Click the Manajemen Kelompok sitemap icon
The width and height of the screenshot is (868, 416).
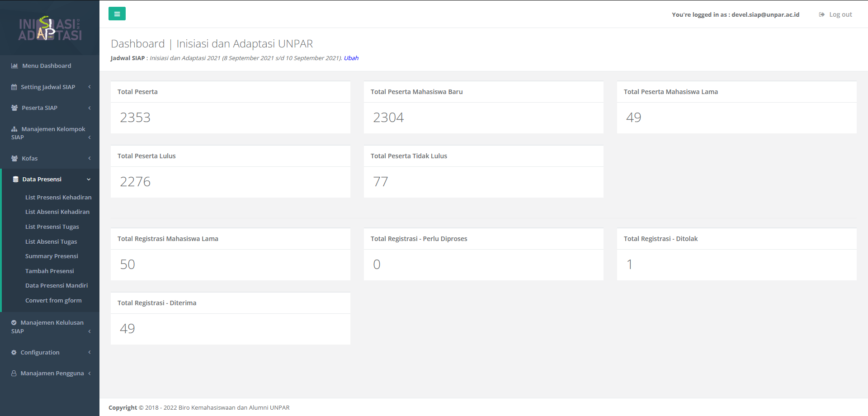click(14, 129)
